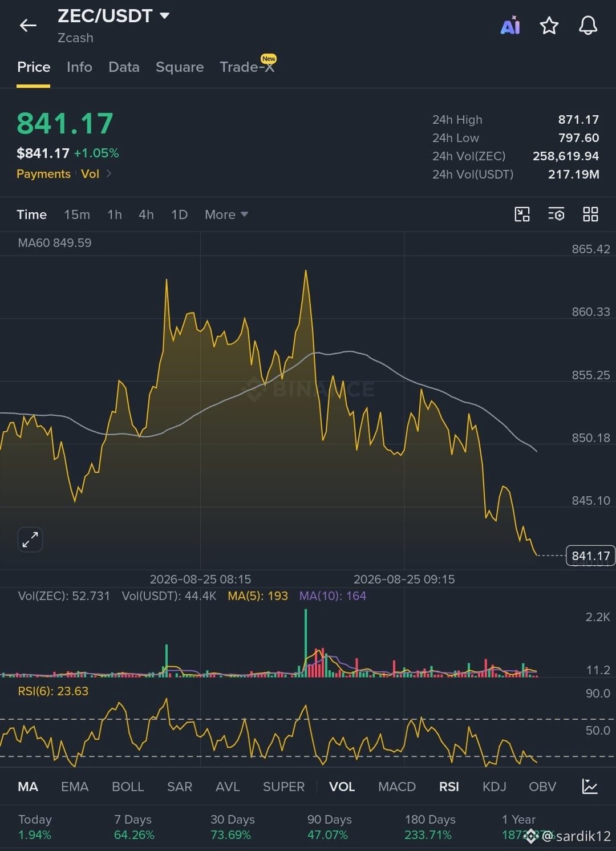
Task: Tap the MA(10): 164 volume legend
Action: (333, 596)
